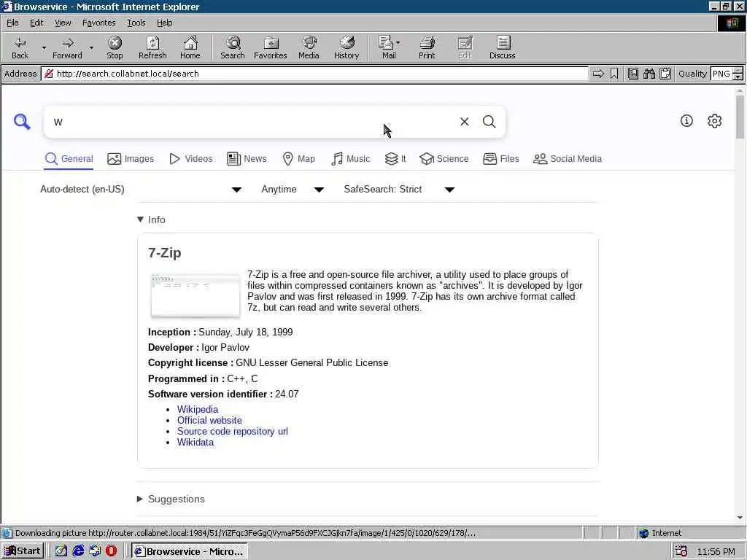Open the View menu
The image size is (747, 560).
point(63,23)
